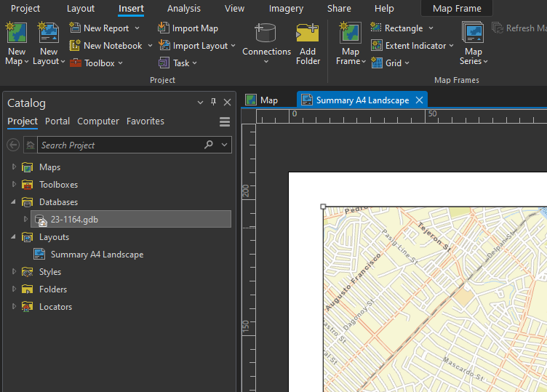Select the Portal tab in Catalog
Screen dimensions: 547x392
click(x=57, y=121)
